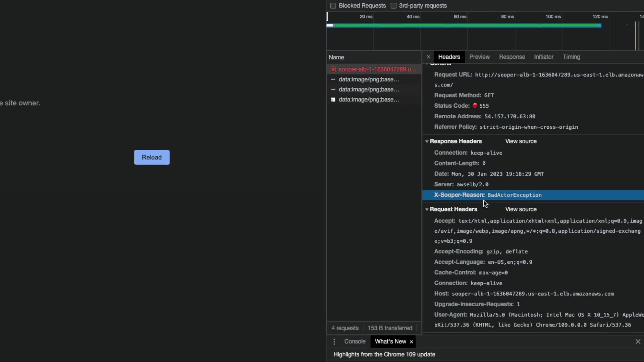Close the bottom drawer panel
Image resolution: width=644 pixels, height=362 pixels.
[x=638, y=342]
